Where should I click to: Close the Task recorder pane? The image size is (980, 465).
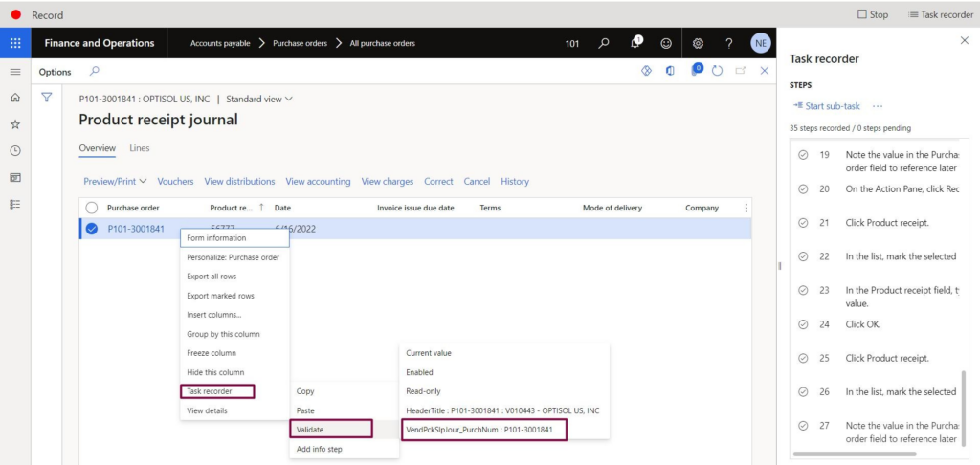click(x=965, y=40)
